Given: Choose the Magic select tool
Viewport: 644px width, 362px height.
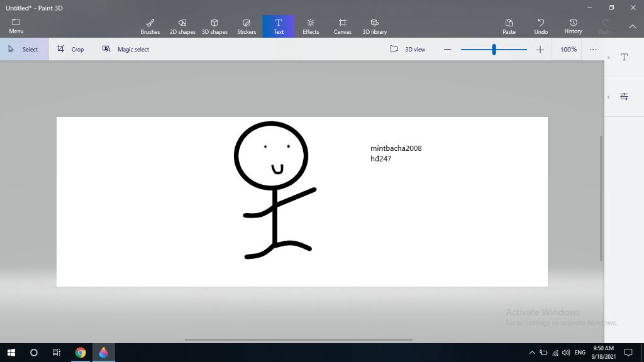Looking at the screenshot, I should click(126, 49).
